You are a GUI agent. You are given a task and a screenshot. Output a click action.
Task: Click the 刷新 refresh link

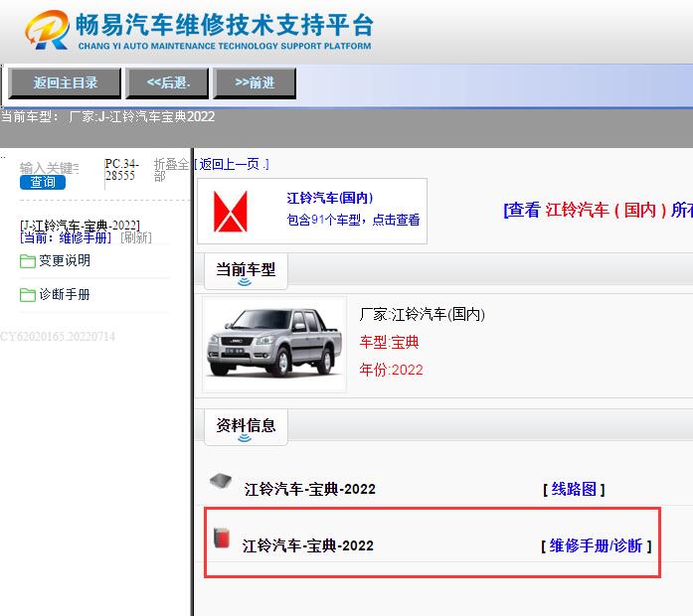coord(136,237)
